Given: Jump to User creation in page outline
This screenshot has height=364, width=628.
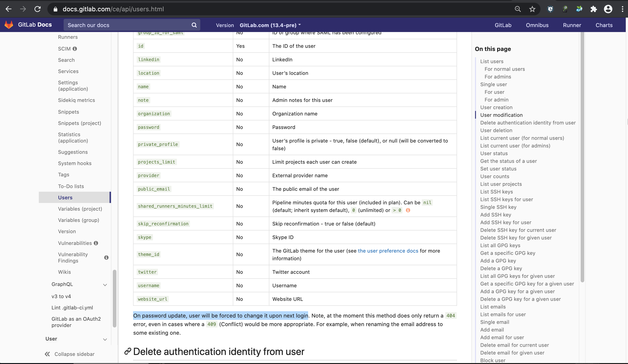Looking at the screenshot, I should pos(496,107).
